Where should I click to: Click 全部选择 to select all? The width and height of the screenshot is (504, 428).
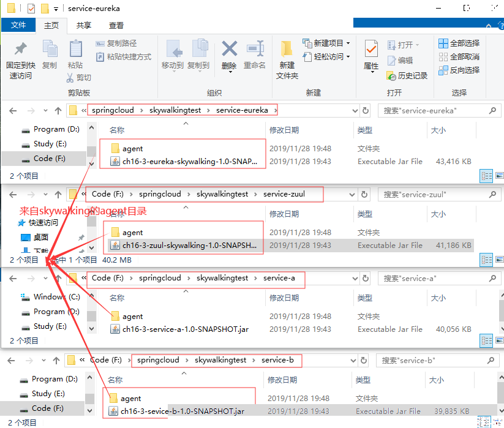tap(459, 43)
